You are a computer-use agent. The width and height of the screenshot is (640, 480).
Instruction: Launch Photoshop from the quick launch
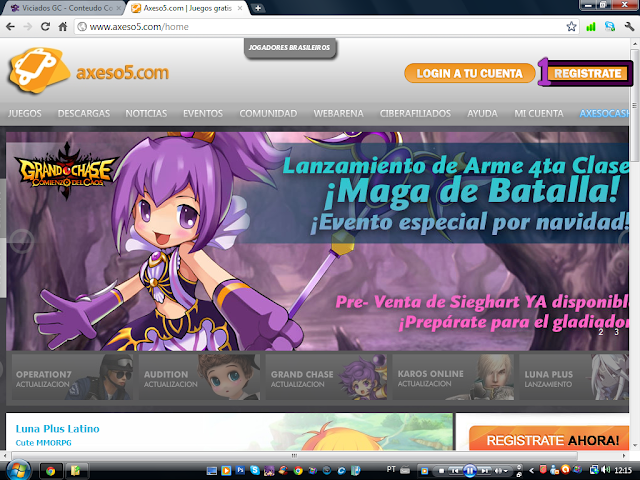240,471
